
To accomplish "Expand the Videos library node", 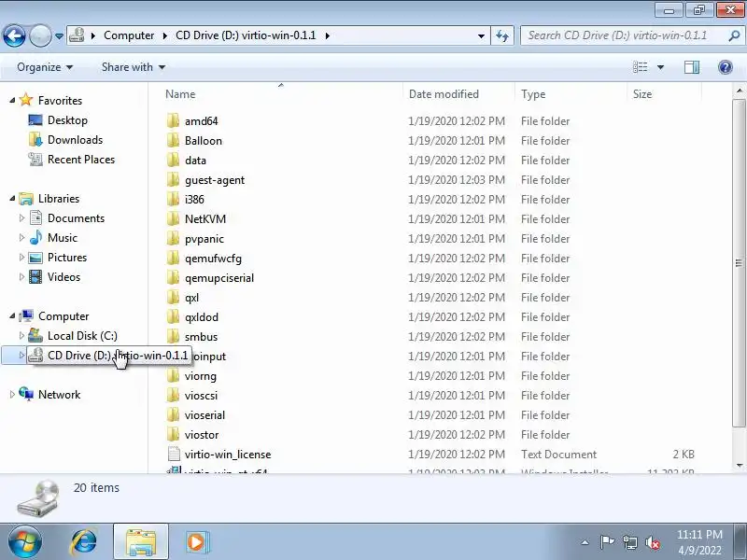I will [x=21, y=277].
